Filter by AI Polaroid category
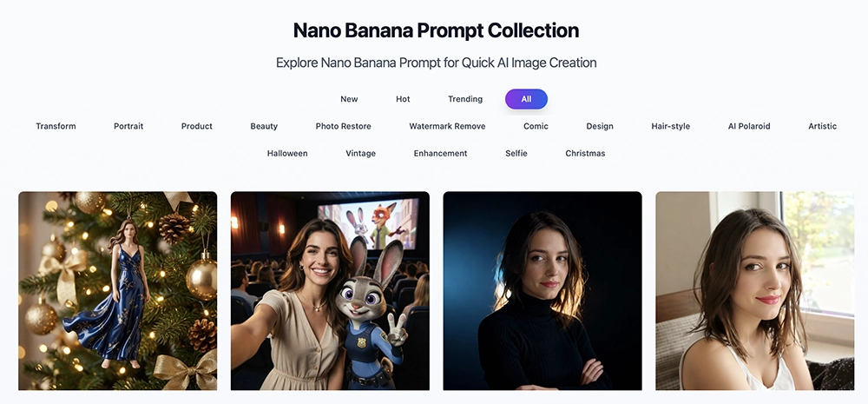 coord(749,126)
